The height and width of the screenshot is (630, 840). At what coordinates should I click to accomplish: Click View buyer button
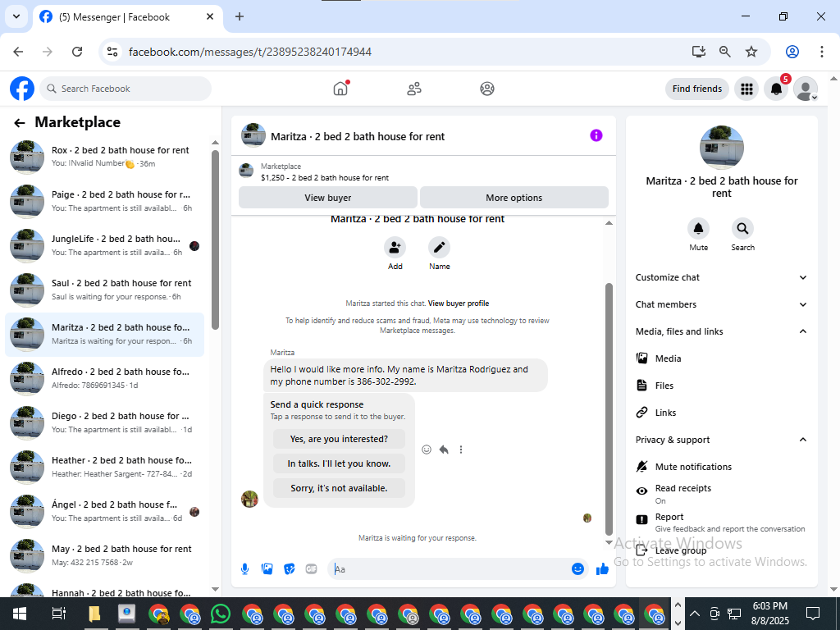point(328,198)
